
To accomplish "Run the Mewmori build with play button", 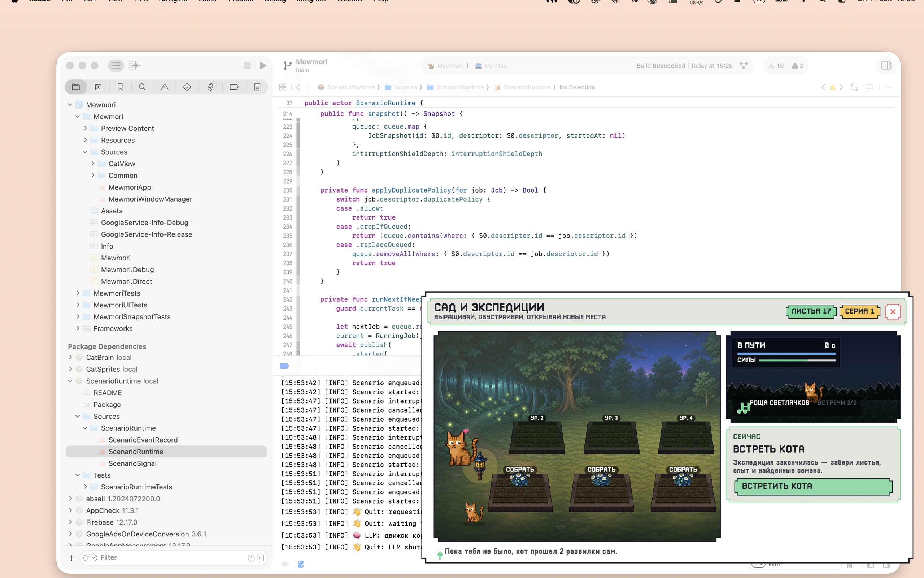I will tap(263, 65).
